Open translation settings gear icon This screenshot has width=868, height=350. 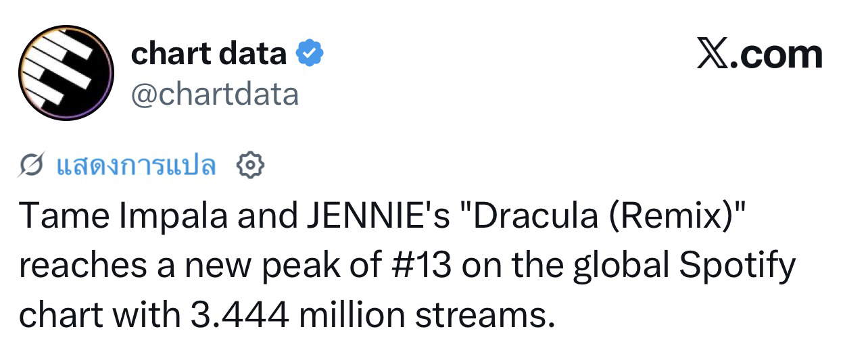pyautogui.click(x=250, y=165)
